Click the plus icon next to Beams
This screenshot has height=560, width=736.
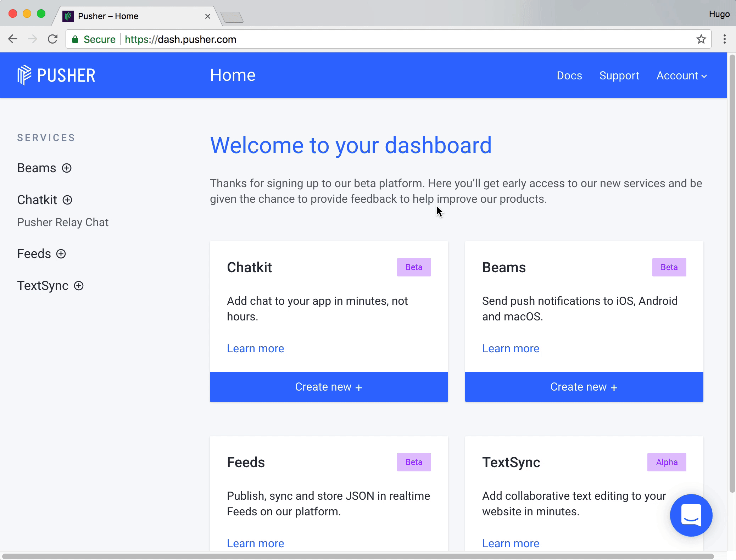click(67, 168)
